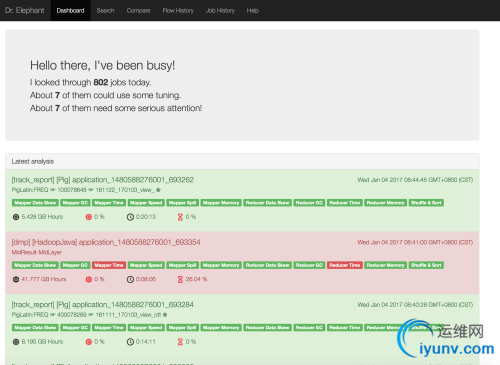Open application_1480588276001_693284 job link

coord(103,305)
